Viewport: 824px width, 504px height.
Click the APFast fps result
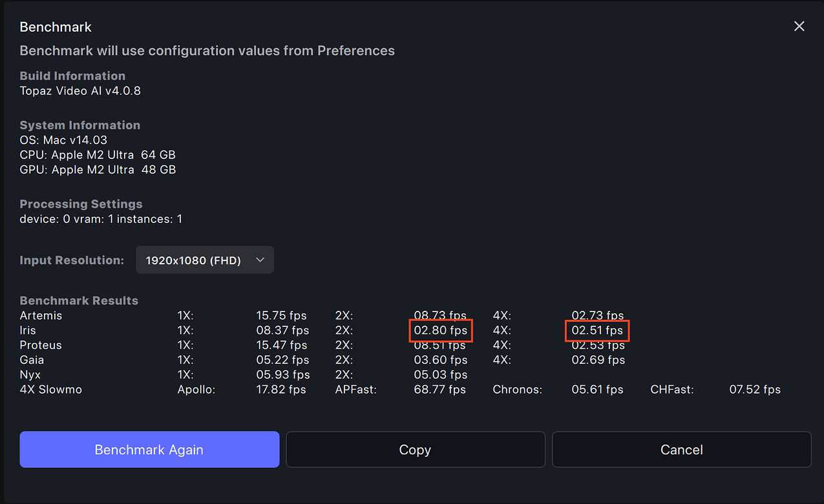(440, 389)
